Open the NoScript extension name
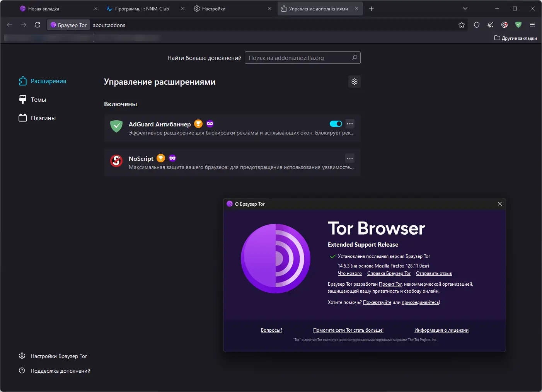The width and height of the screenshot is (542, 392). [141, 159]
